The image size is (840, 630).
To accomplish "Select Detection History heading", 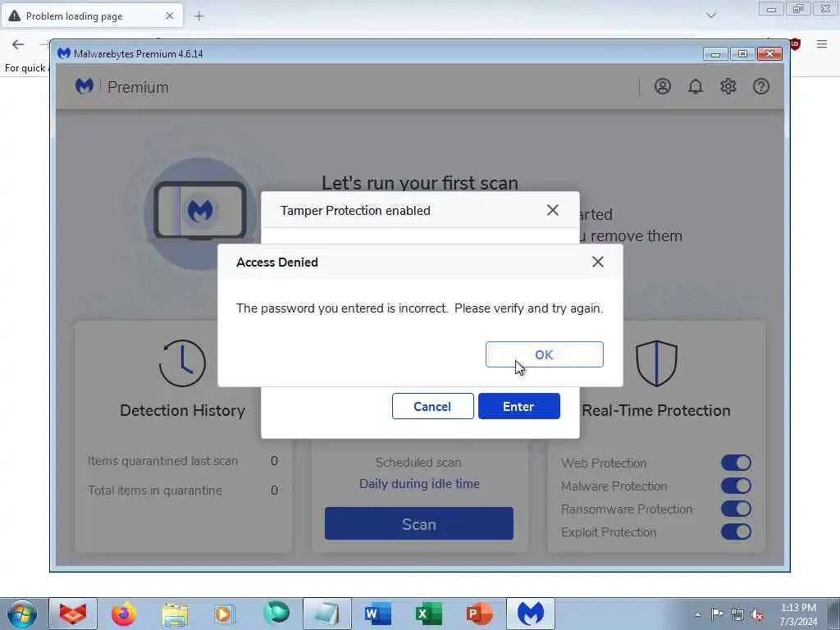I will pos(182,410).
